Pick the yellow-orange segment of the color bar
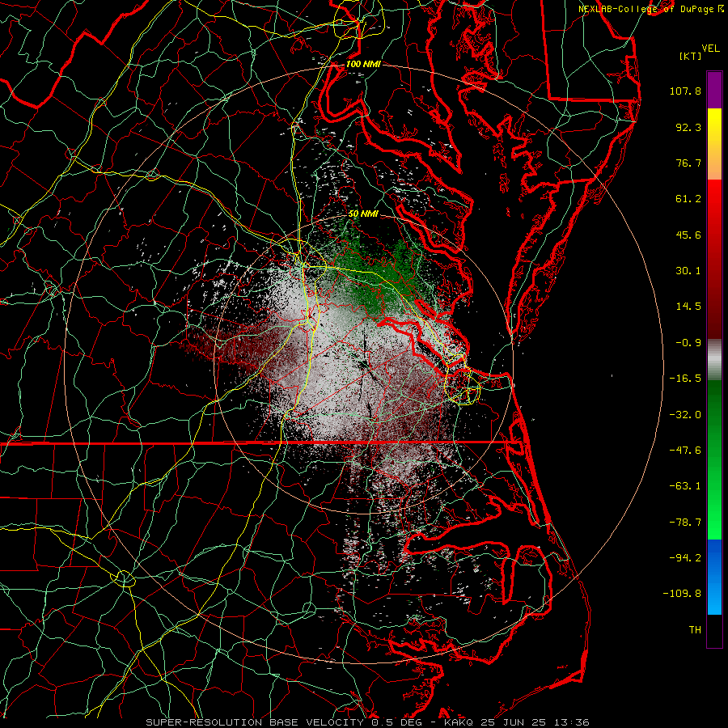 (714, 144)
